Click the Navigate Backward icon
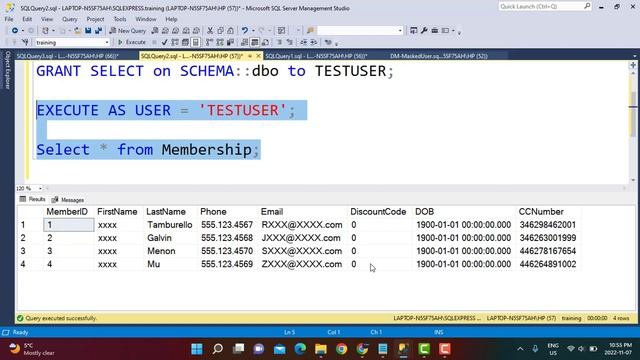640x360 pixels. 15,31
